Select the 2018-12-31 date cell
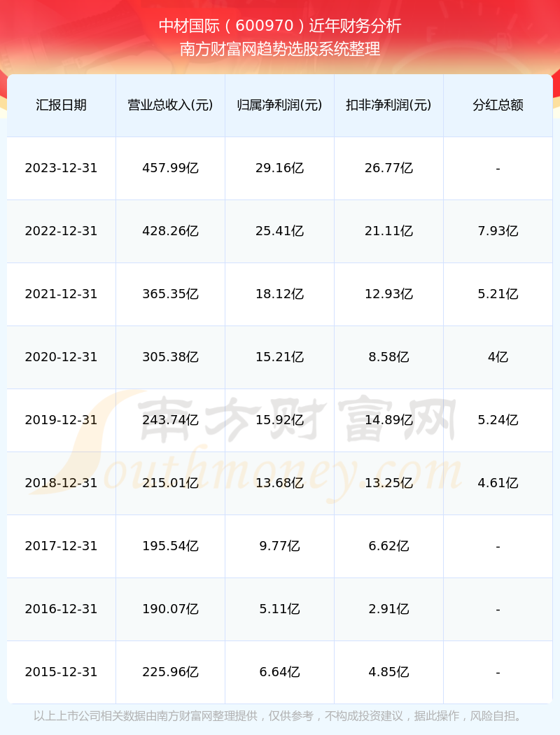Image resolution: width=560 pixels, height=735 pixels. tap(62, 483)
